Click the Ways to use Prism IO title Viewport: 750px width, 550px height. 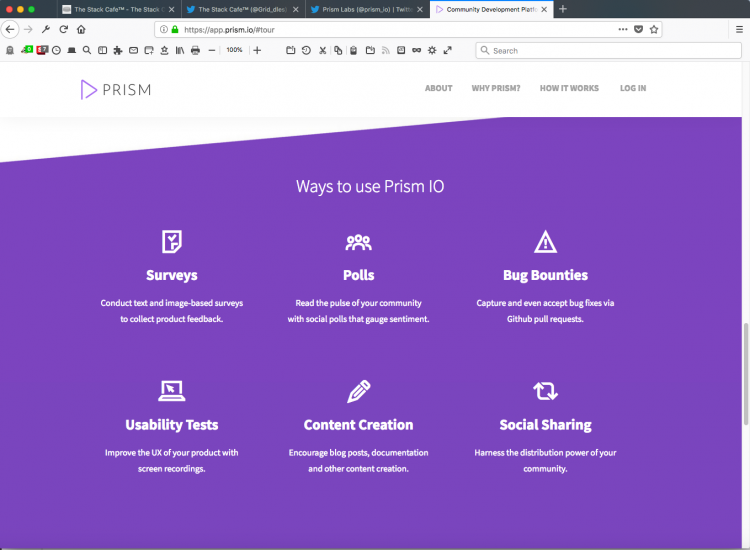(x=370, y=187)
